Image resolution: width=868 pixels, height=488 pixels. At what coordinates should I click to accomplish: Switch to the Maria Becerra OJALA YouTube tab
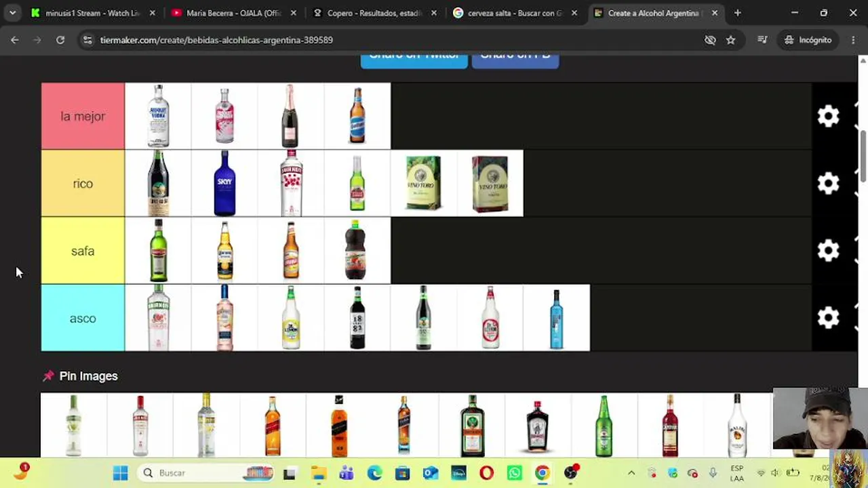tap(234, 13)
